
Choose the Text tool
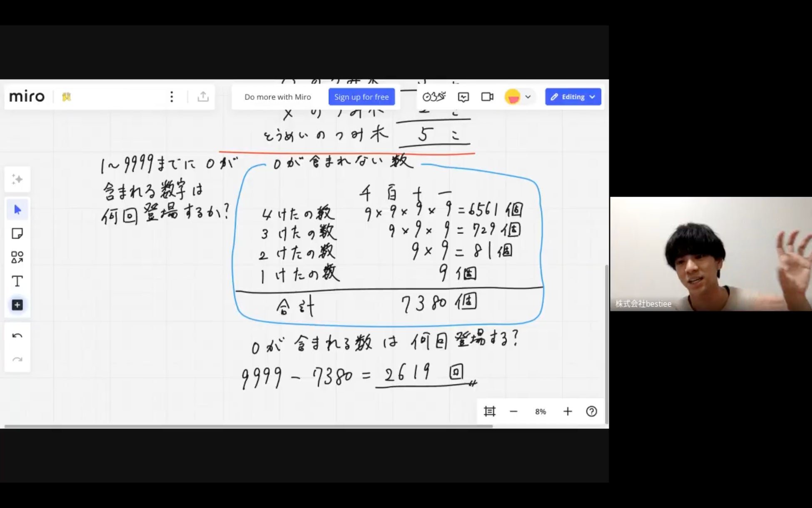[x=17, y=281]
